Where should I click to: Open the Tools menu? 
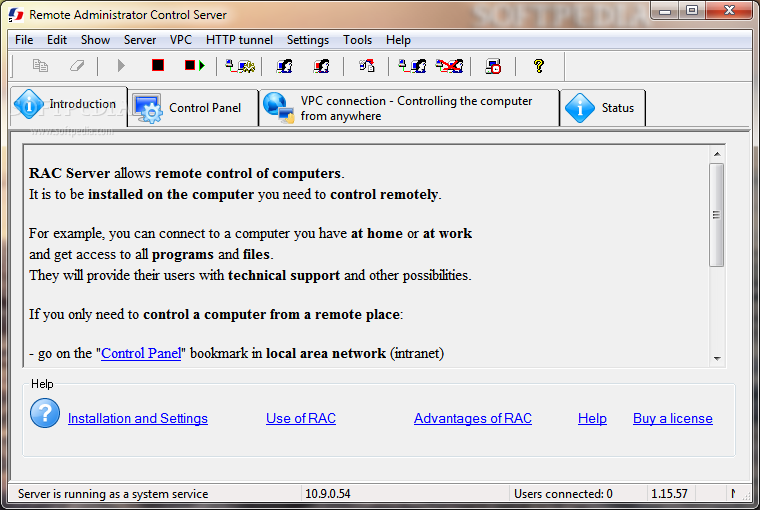click(358, 40)
